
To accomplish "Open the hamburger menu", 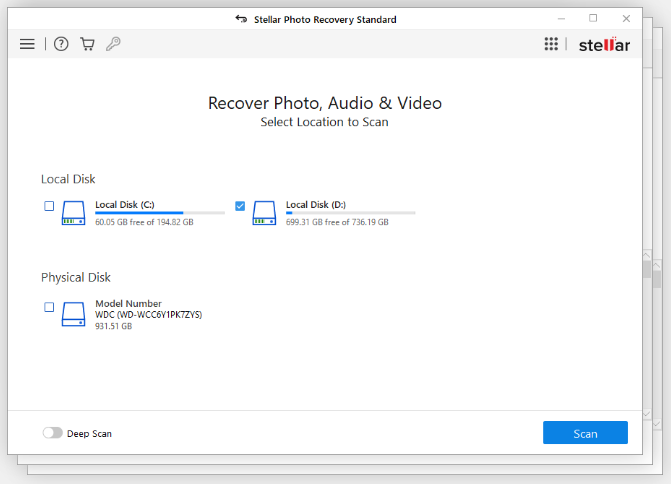I will pyautogui.click(x=27, y=44).
